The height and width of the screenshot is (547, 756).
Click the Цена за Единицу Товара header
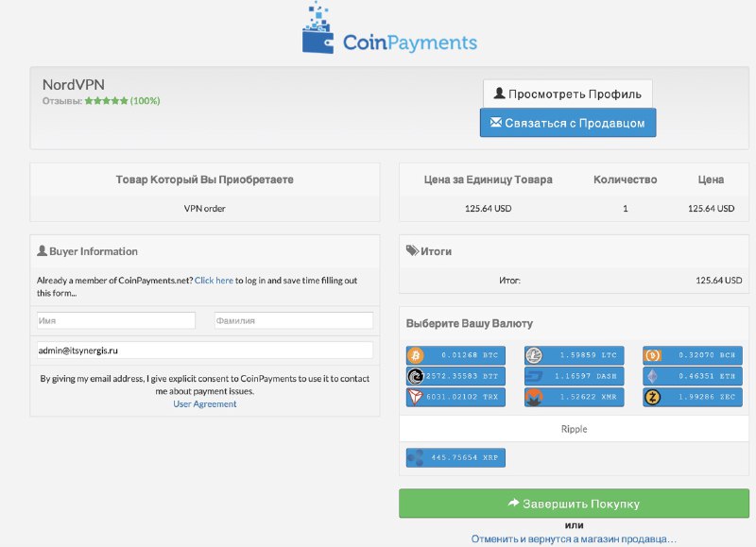pyautogui.click(x=488, y=179)
